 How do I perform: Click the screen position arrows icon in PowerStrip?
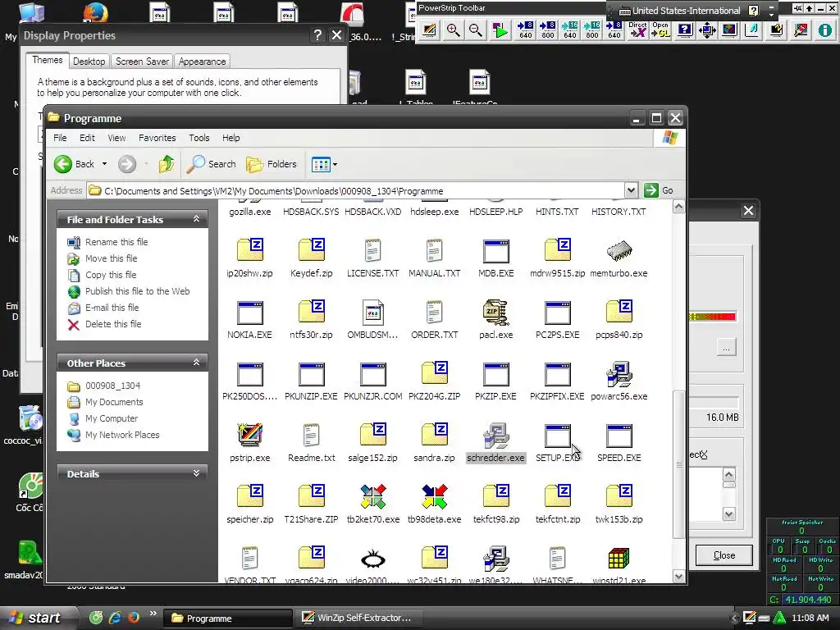pyautogui.click(x=707, y=30)
